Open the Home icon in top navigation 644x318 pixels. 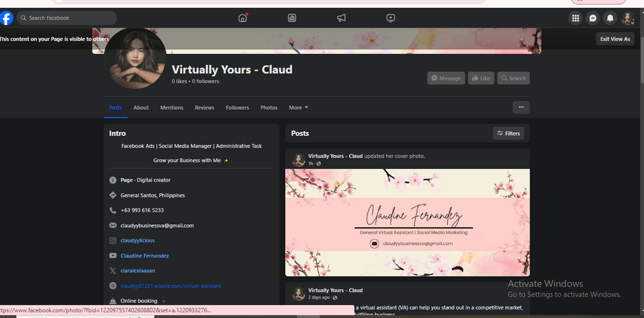tap(242, 18)
